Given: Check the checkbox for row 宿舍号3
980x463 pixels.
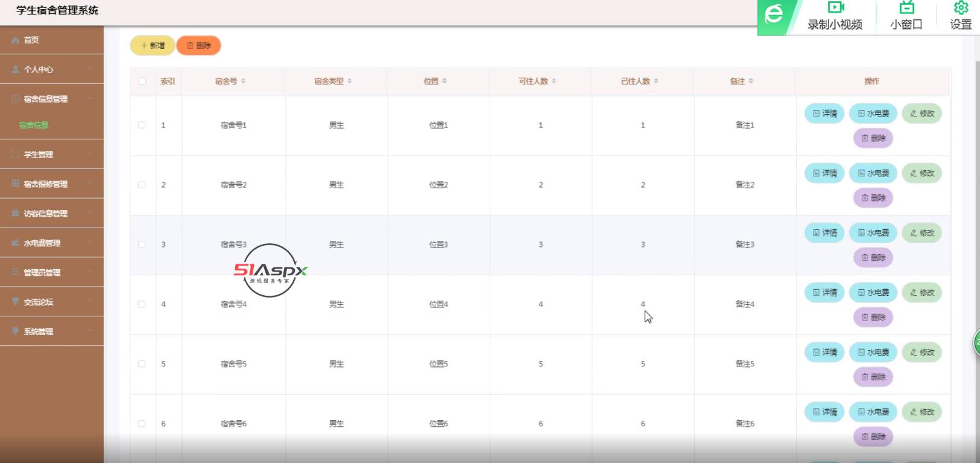Looking at the screenshot, I should tap(142, 244).
